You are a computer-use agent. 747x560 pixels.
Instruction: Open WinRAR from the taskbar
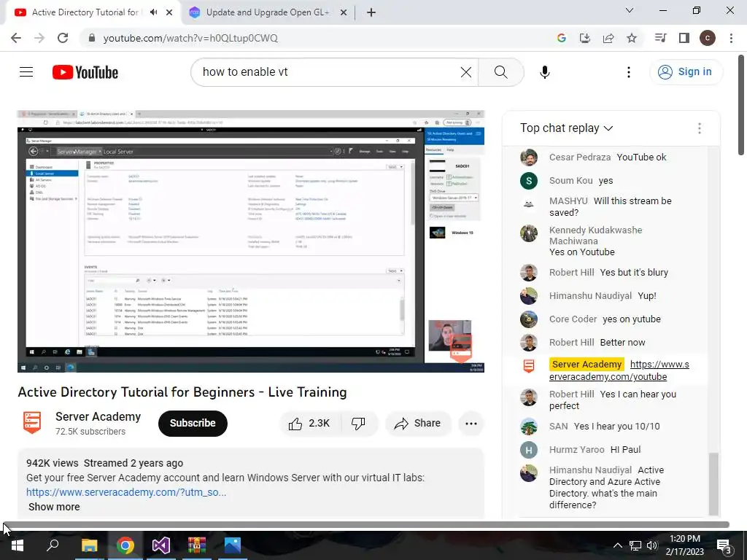(x=196, y=545)
